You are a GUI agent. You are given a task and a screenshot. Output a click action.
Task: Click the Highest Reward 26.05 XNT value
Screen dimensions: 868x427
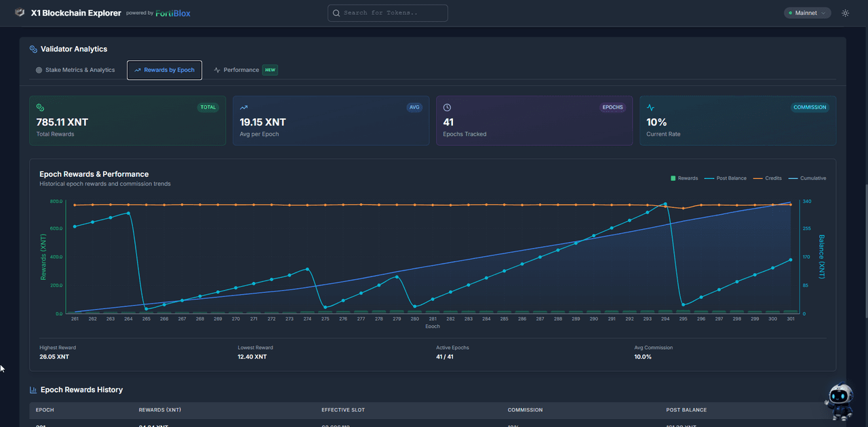point(54,357)
